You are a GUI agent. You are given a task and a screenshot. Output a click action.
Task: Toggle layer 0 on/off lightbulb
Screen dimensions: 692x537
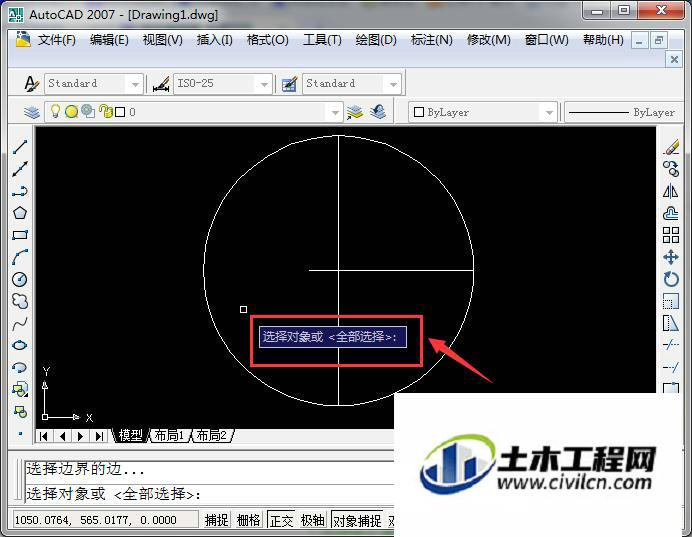tap(55, 111)
